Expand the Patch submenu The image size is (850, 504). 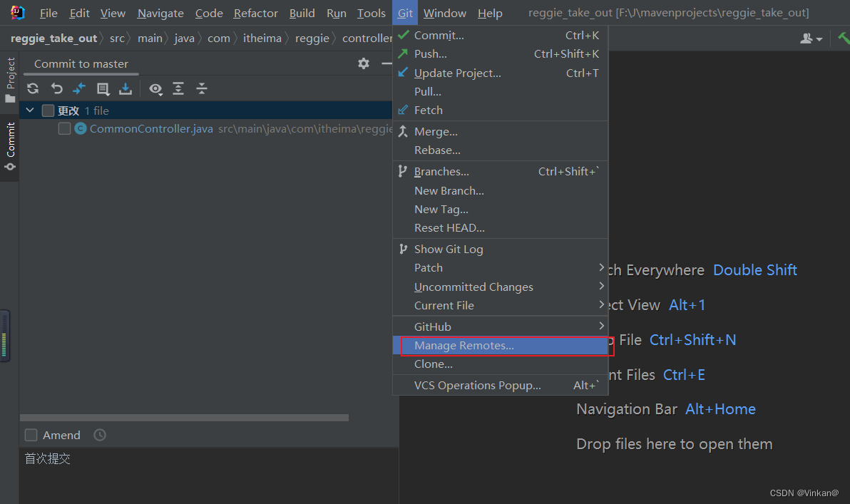coord(428,267)
